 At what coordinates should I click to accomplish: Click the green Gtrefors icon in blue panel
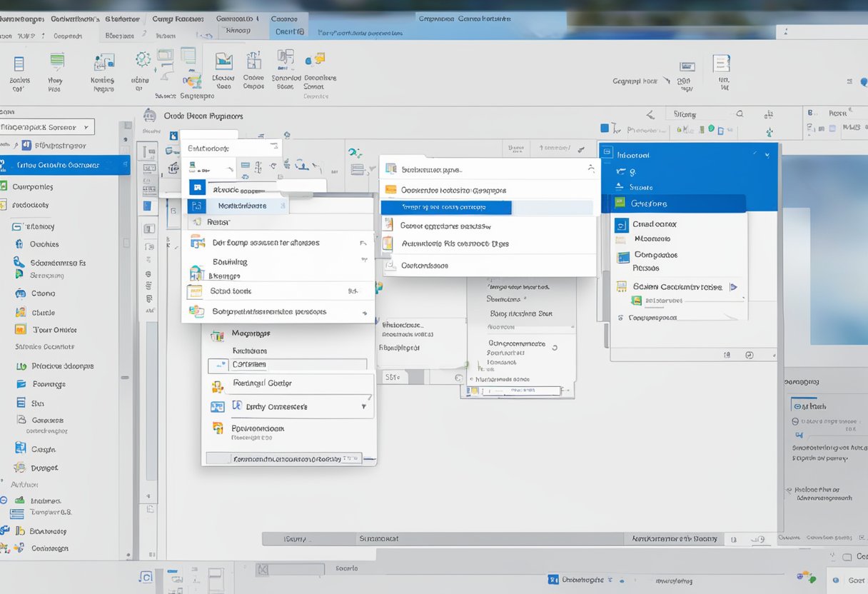(x=620, y=203)
